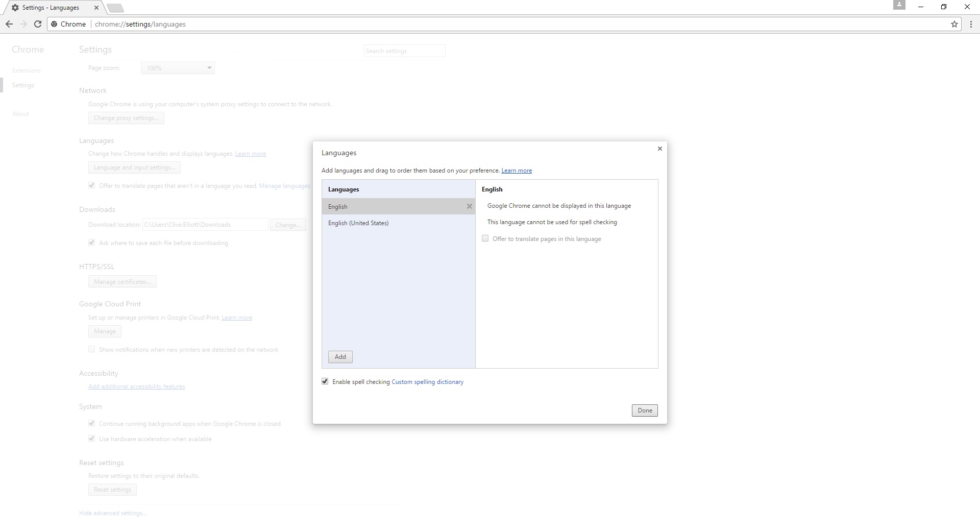Screen dimensions: 980x531
Task: Open the Chrome three-dot menu
Action: (x=971, y=24)
